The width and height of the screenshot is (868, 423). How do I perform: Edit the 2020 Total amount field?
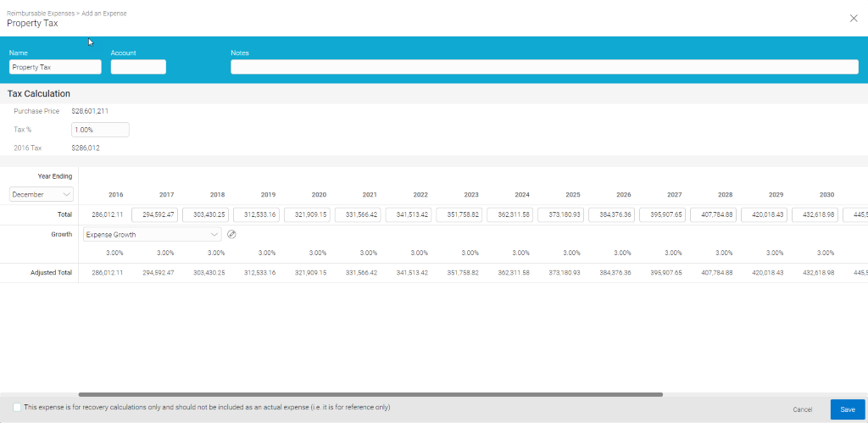307,215
